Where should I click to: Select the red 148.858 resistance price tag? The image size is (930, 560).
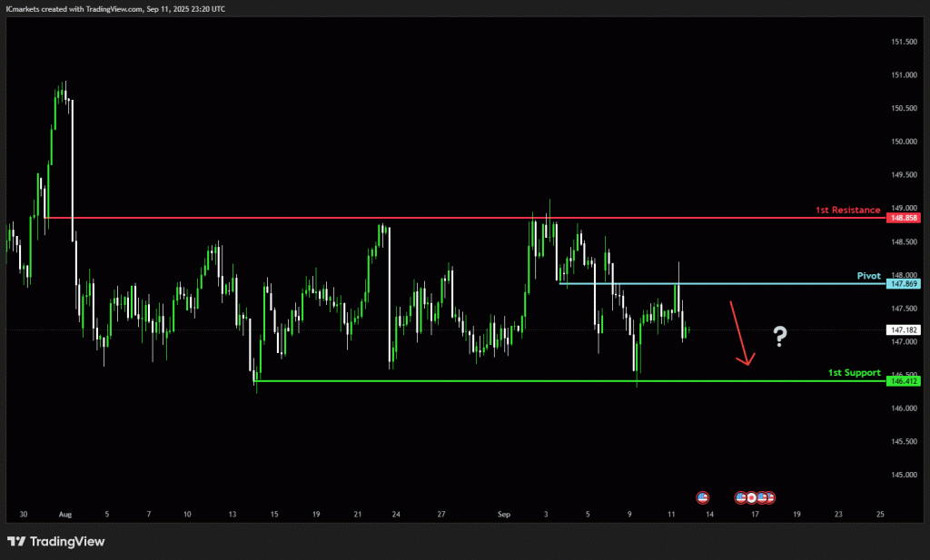[904, 218]
